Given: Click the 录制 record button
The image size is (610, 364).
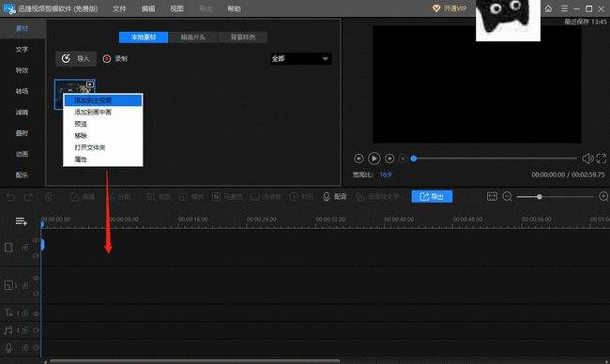Looking at the screenshot, I should pos(115,59).
